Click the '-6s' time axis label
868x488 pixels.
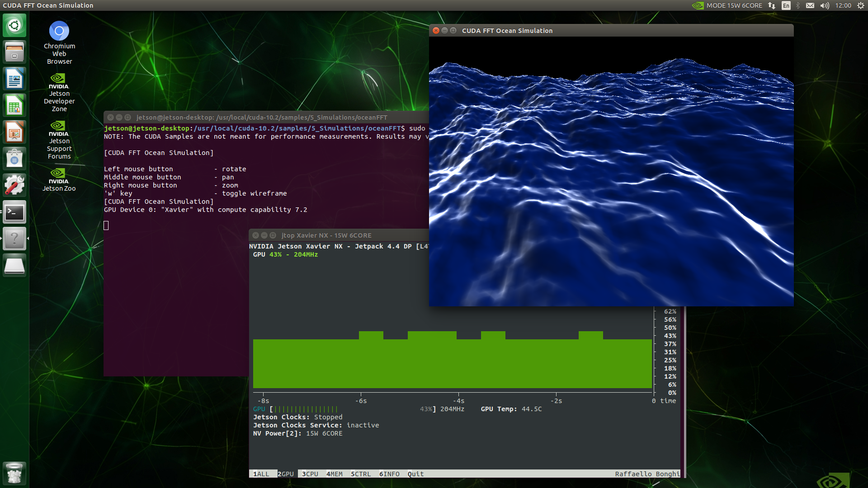click(x=361, y=401)
